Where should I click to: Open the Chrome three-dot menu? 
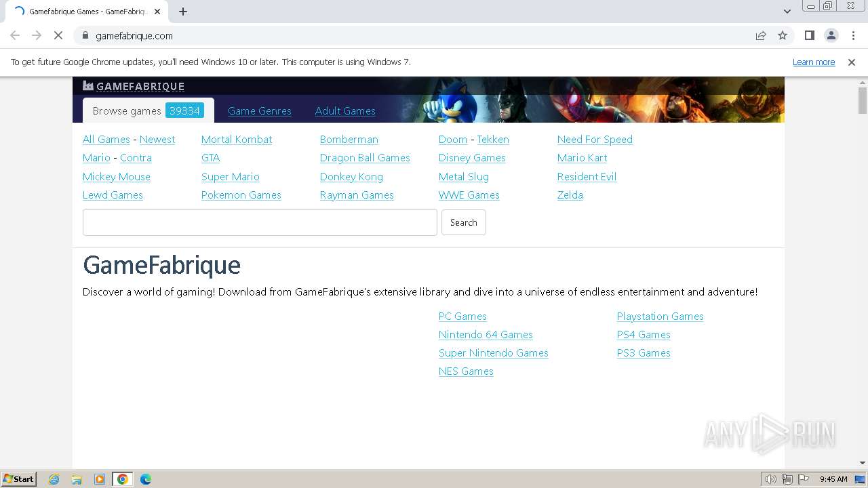pyautogui.click(x=853, y=35)
